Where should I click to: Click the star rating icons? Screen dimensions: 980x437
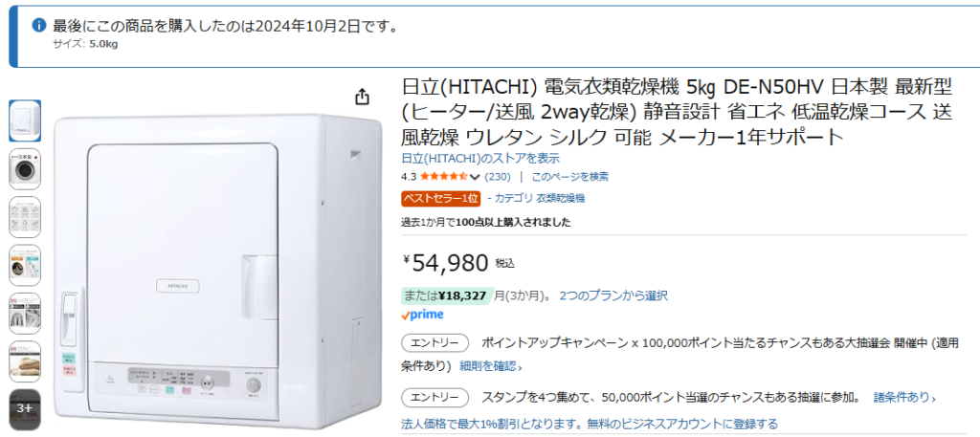click(443, 177)
